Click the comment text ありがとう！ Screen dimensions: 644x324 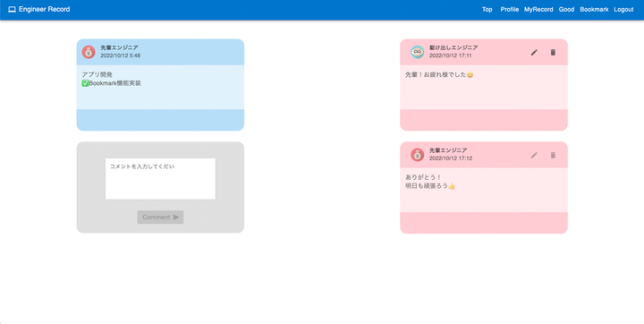pyautogui.click(x=423, y=177)
